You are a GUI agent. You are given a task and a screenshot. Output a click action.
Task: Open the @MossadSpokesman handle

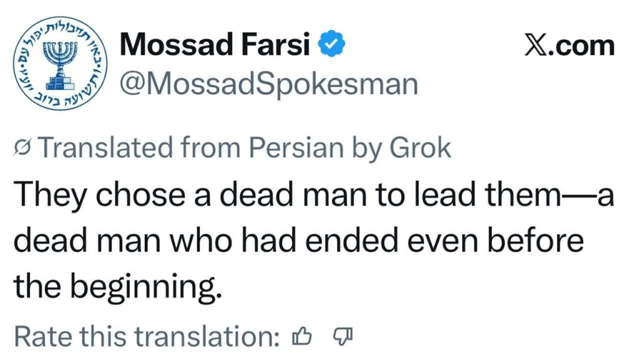click(x=268, y=83)
